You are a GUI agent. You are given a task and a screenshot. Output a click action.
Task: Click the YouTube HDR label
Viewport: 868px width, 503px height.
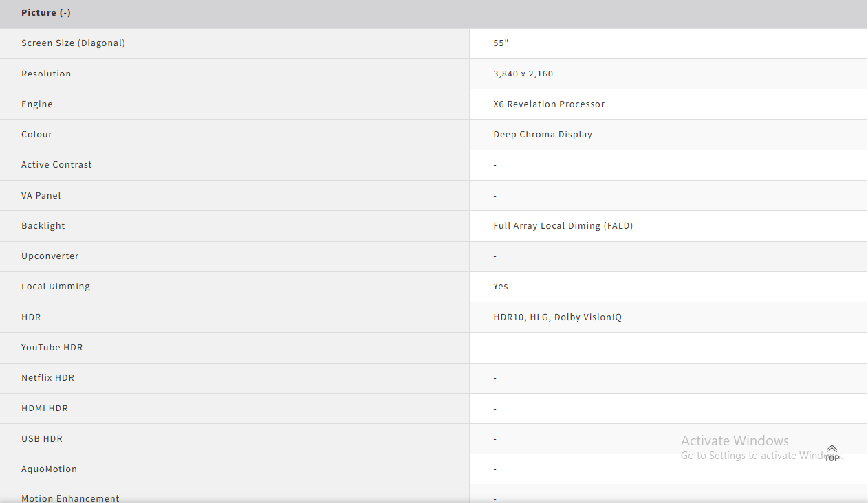pyautogui.click(x=52, y=348)
